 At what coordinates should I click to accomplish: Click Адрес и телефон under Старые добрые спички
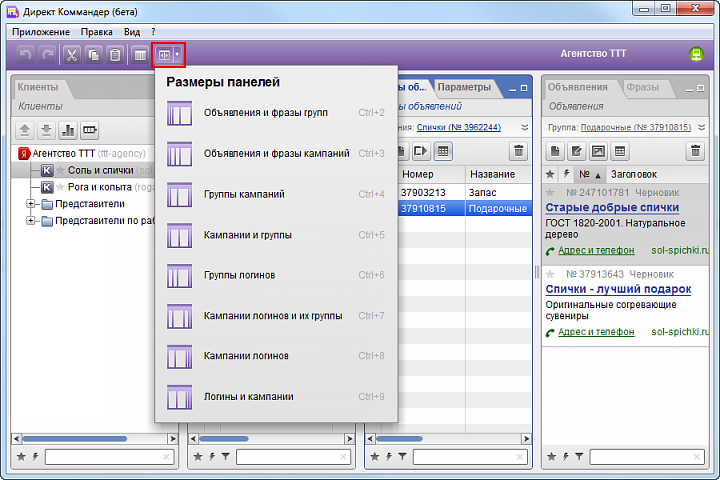(596, 251)
